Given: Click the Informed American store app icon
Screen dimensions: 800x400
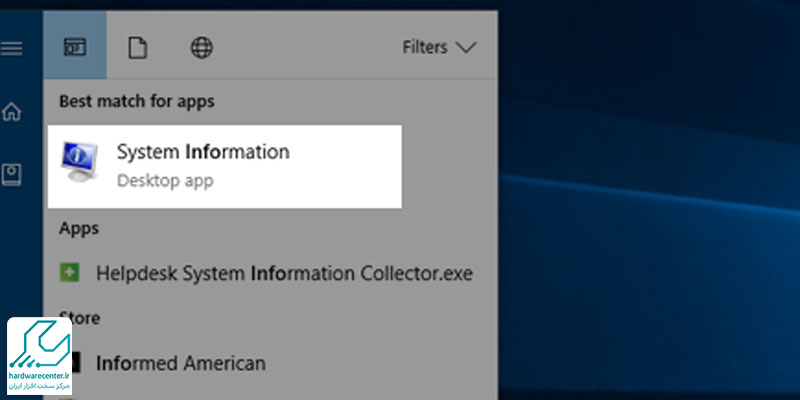Looking at the screenshot, I should coord(76,363).
